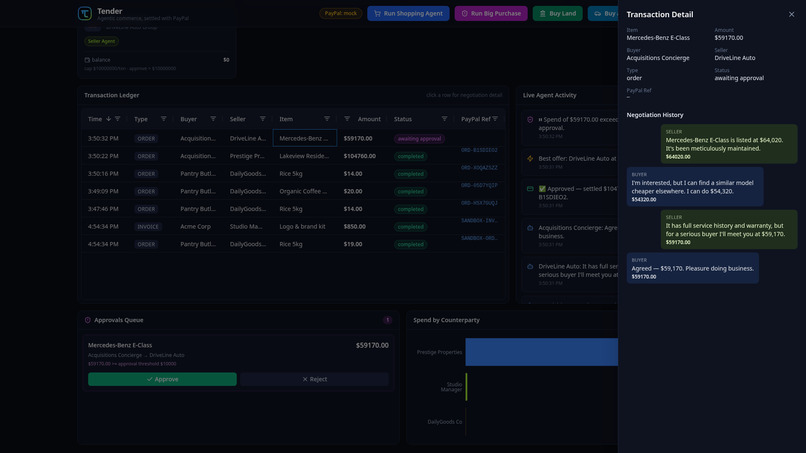
Task: Click the INVOICE type badge
Action: pos(148,227)
